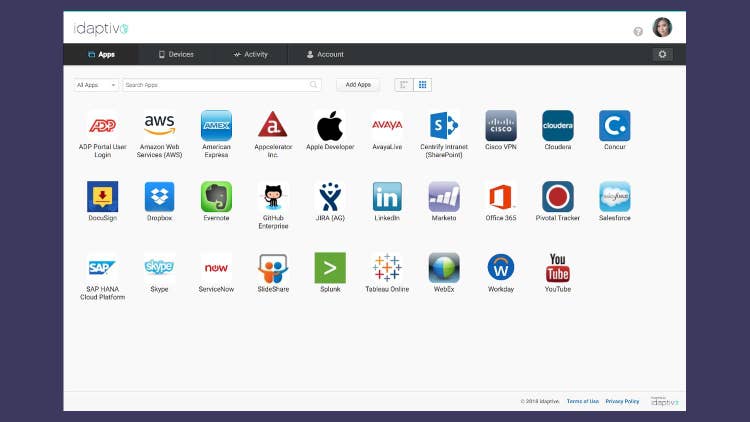Open the Evernote app
The image size is (750, 422).
click(216, 197)
